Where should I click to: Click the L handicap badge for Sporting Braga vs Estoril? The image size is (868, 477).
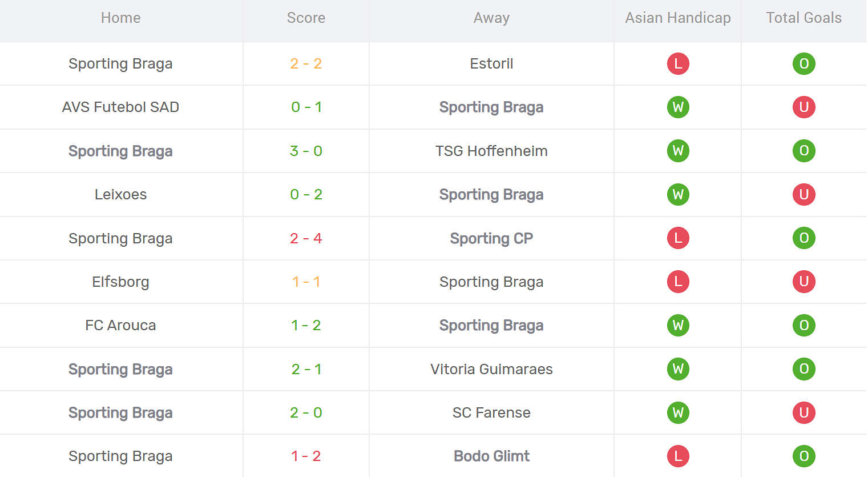[677, 63]
